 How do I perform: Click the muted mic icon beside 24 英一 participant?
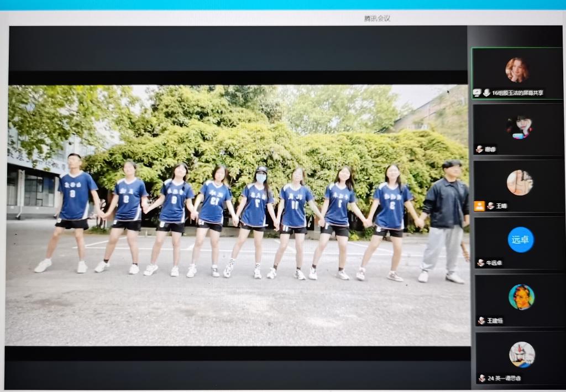point(481,378)
